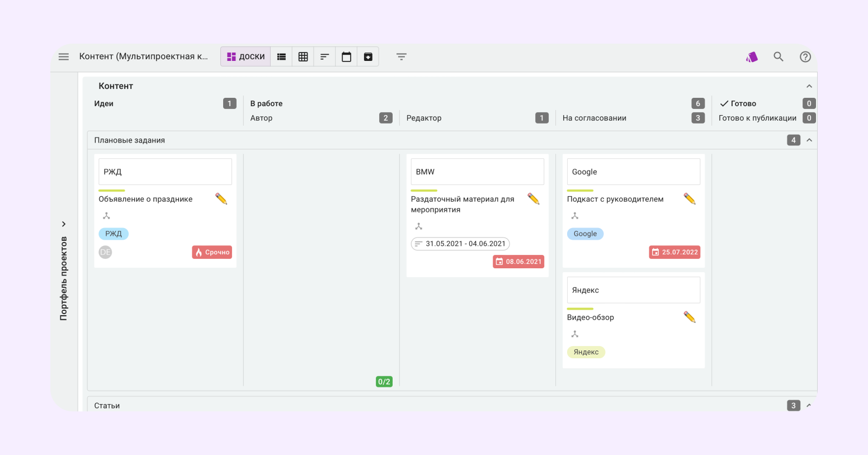Click the pencil icon on Раздаточный материал card

click(x=534, y=199)
